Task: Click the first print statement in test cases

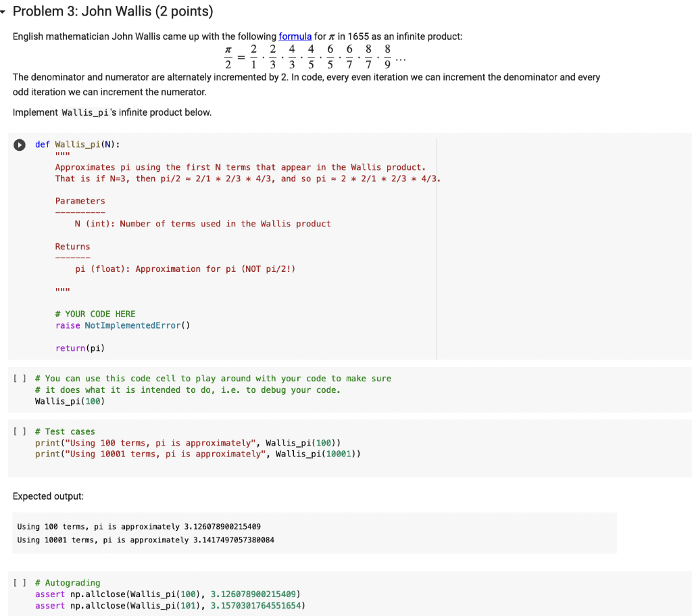Action: coord(189,442)
